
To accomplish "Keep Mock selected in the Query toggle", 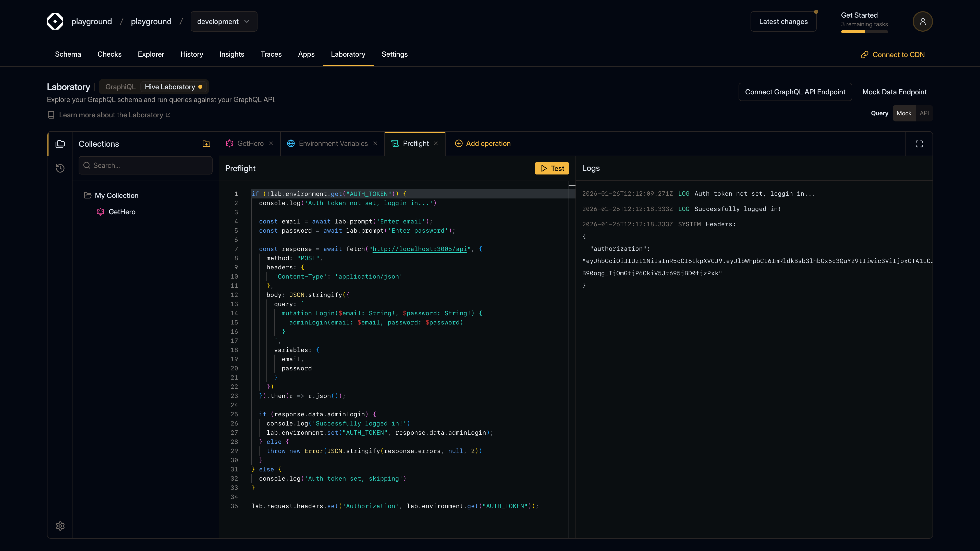I will pos(904,113).
